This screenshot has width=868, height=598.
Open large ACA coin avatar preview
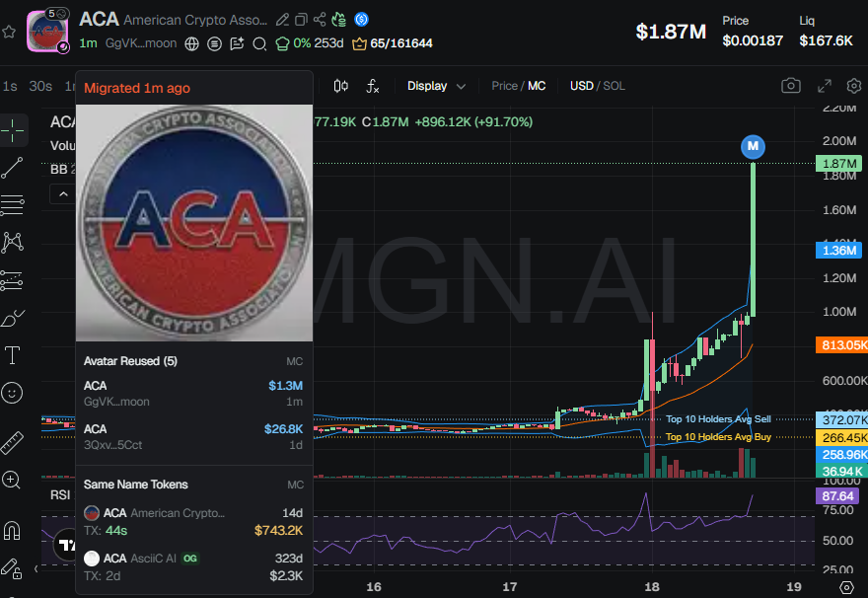[194, 223]
